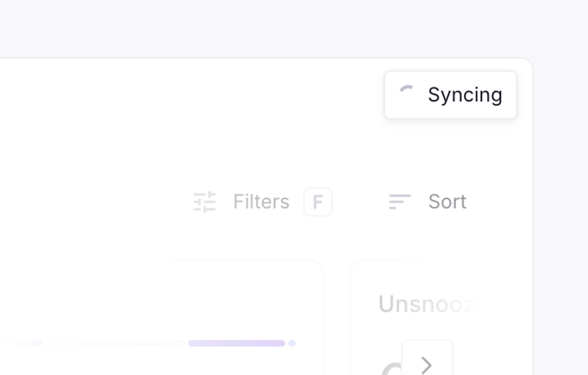Click the purple progress bar segment
Viewport: 588px width, 375px height.
236,343
